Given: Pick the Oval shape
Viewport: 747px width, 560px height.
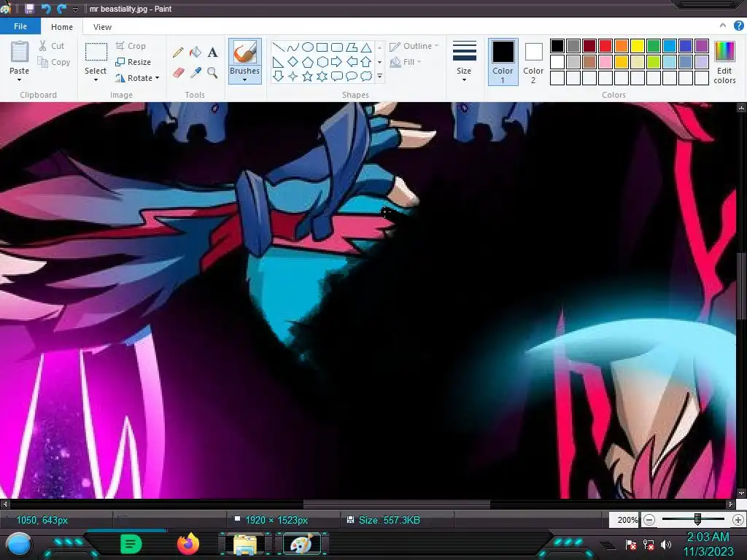Looking at the screenshot, I should 308,47.
